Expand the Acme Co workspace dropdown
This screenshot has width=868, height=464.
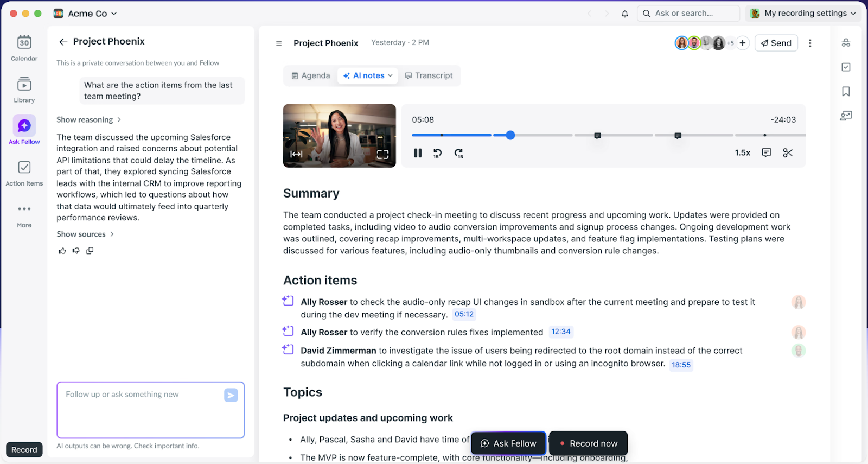click(x=85, y=14)
